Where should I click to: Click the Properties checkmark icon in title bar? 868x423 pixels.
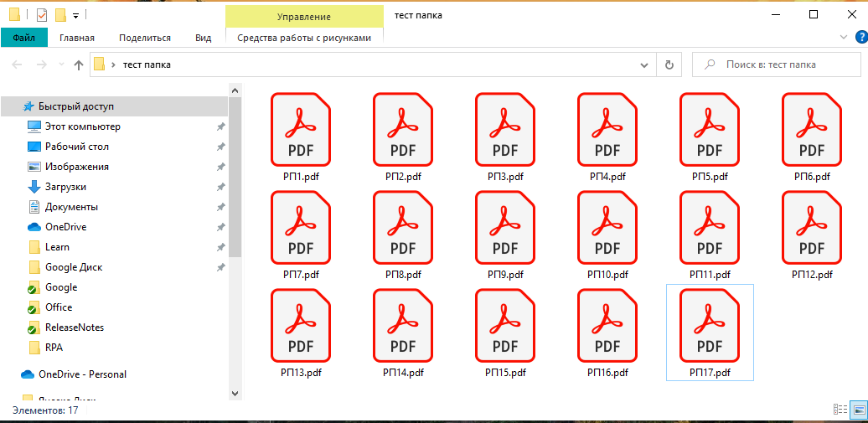pyautogui.click(x=42, y=15)
